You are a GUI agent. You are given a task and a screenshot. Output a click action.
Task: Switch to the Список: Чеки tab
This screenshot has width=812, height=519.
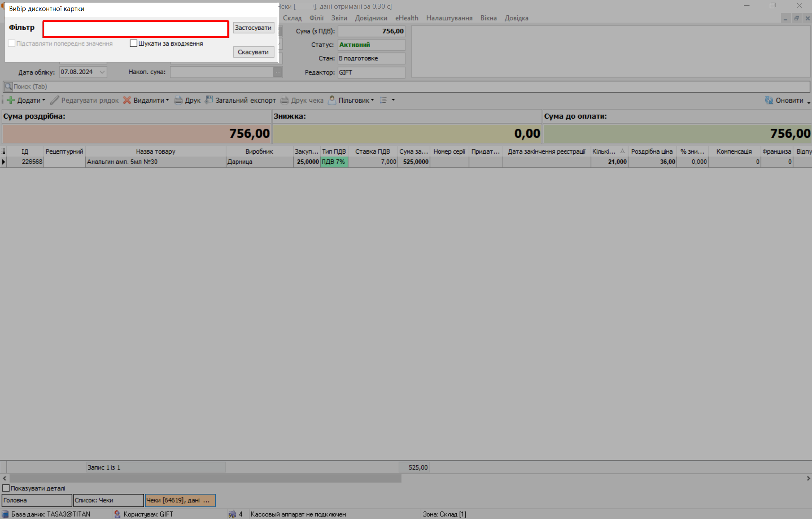(108, 500)
